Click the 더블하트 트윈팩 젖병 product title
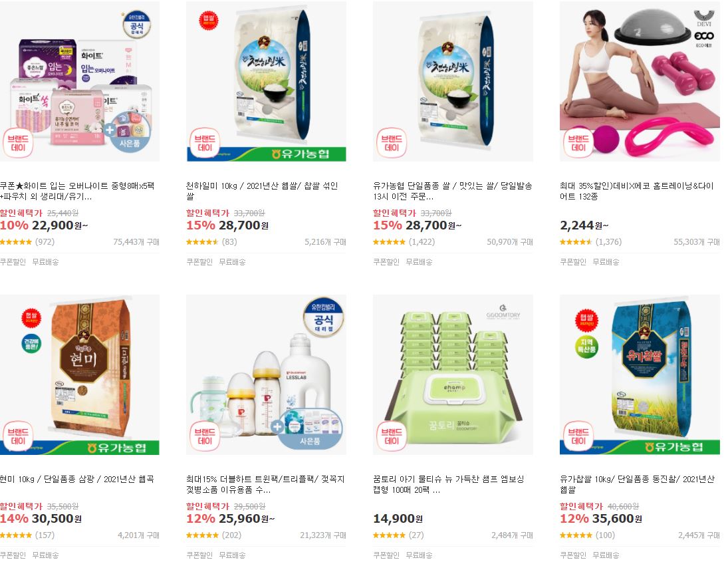 coord(265,484)
